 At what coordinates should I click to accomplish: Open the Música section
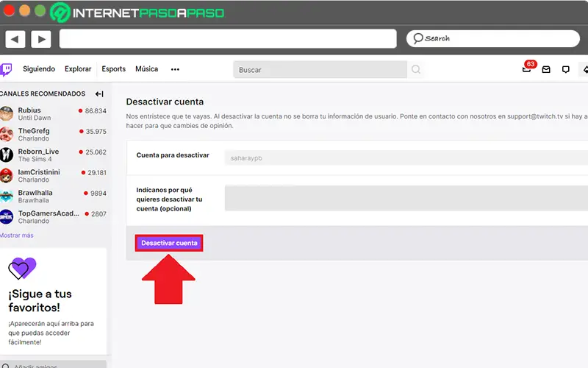[146, 69]
